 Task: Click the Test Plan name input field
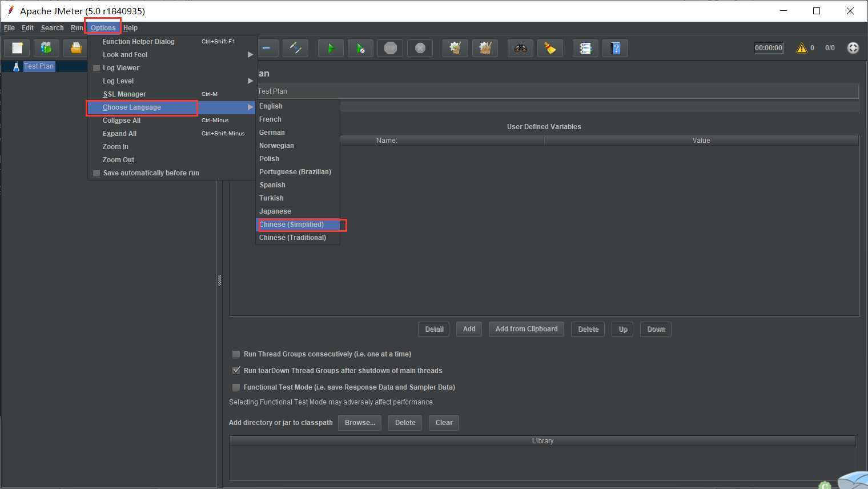coord(557,91)
